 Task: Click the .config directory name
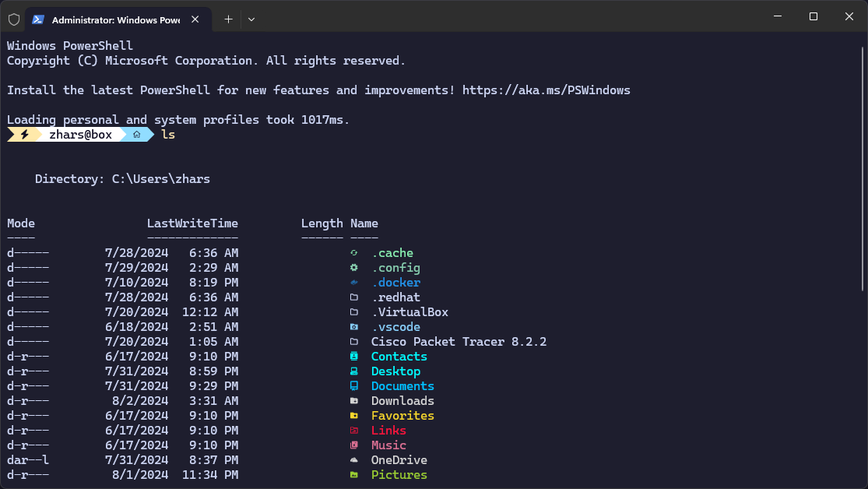(395, 268)
